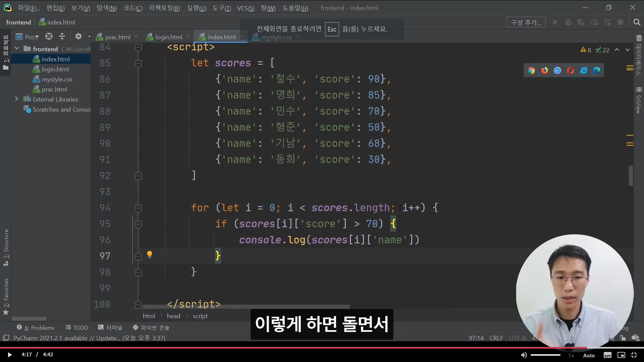Adjust the video volume slider
Viewport: 644px width, 362px height.
(x=545, y=355)
